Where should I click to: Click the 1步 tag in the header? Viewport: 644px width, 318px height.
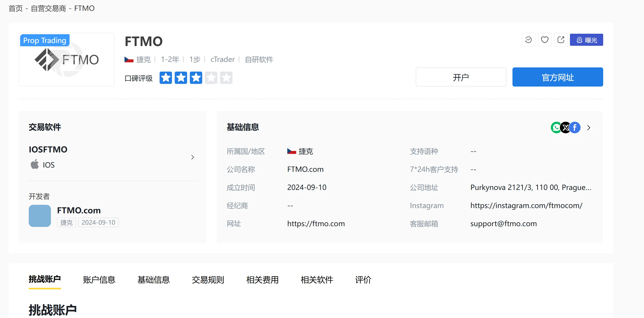tap(195, 59)
